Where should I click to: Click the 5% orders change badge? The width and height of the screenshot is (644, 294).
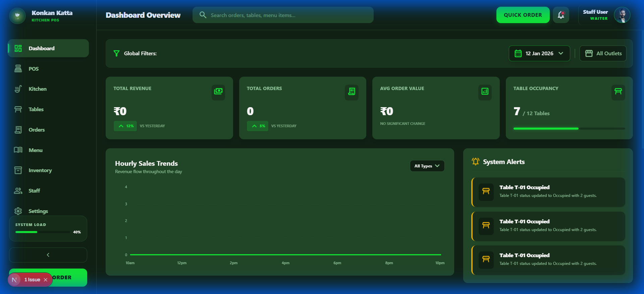[258, 126]
